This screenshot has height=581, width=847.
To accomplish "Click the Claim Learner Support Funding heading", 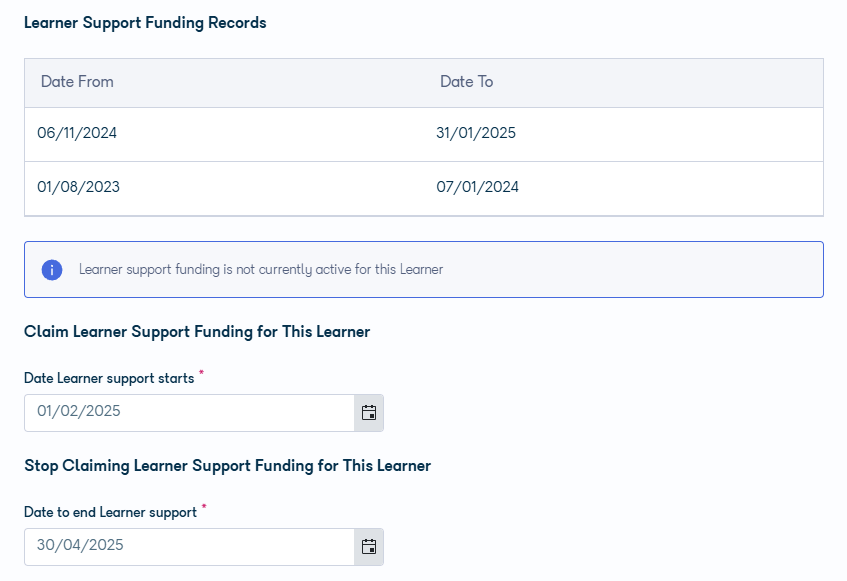I will (x=197, y=332).
